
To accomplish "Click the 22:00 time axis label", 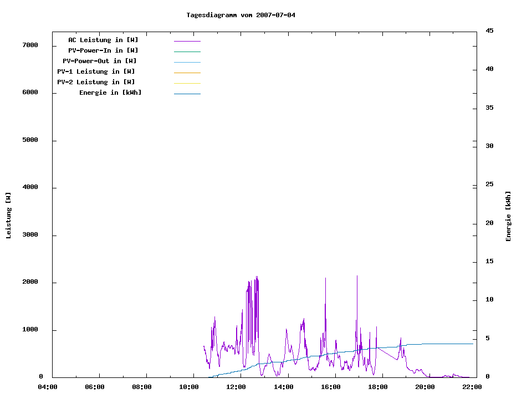I will click(x=472, y=387).
